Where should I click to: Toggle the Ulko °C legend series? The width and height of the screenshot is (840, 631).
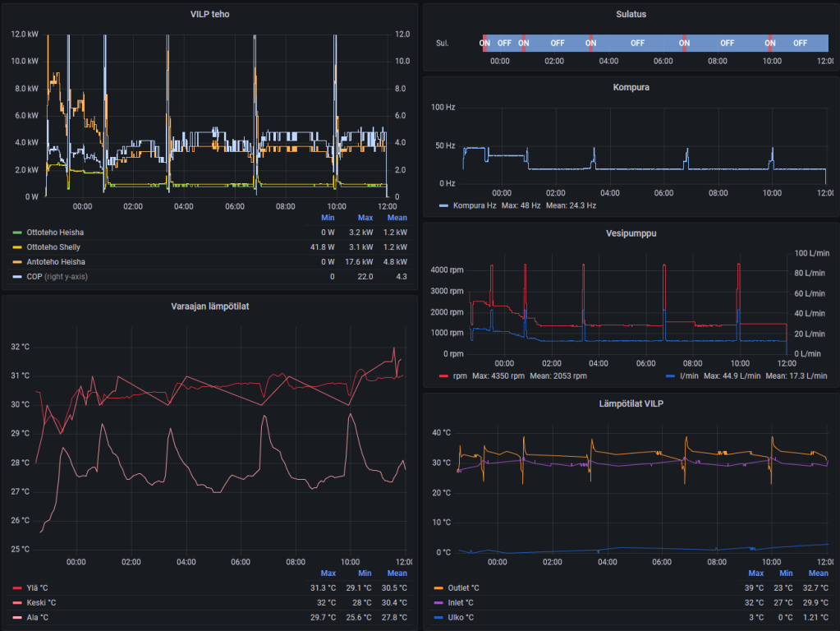pos(461,618)
